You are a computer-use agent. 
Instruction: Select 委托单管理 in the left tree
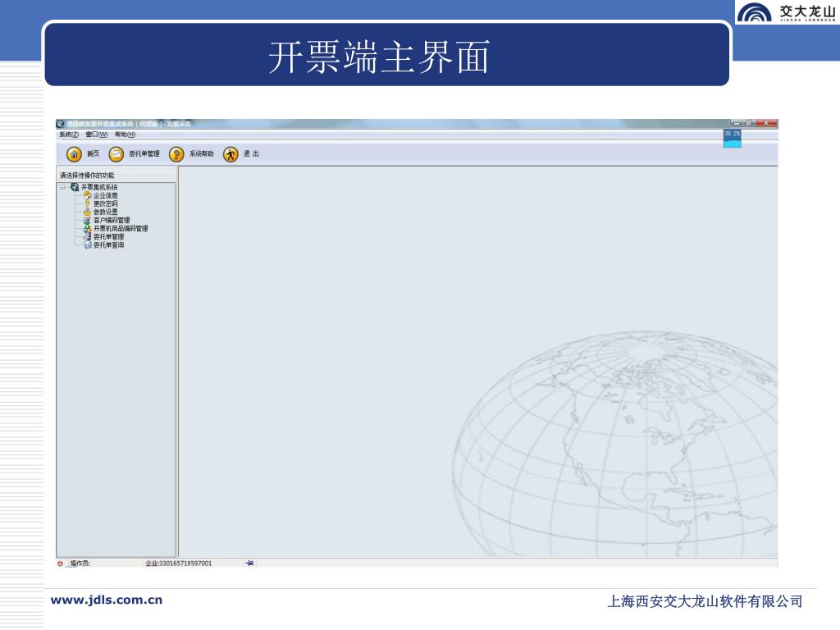click(x=109, y=237)
